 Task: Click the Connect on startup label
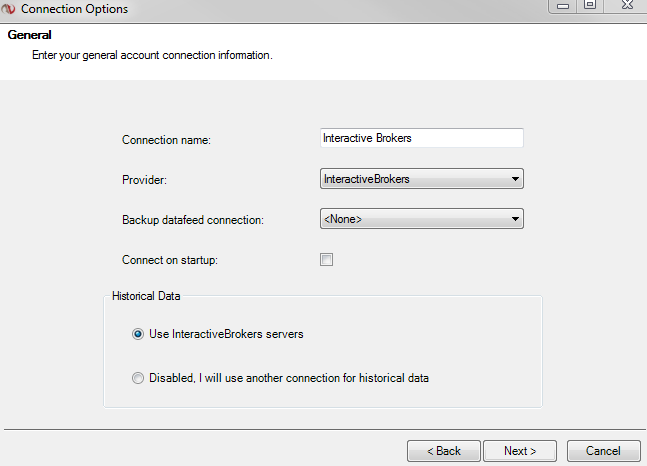tap(170, 260)
